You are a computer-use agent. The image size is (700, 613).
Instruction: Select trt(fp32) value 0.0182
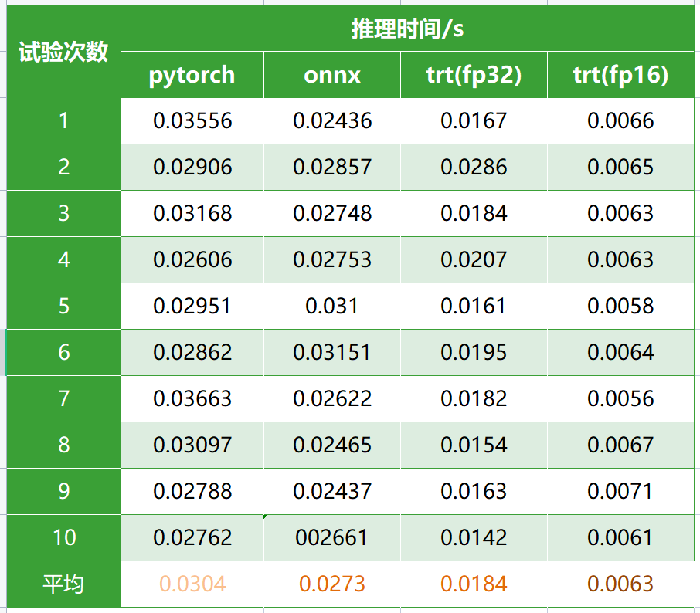474,399
